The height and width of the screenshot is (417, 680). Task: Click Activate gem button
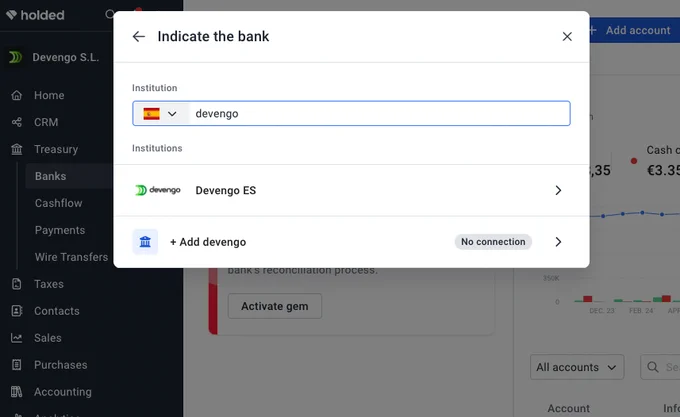pyautogui.click(x=275, y=306)
